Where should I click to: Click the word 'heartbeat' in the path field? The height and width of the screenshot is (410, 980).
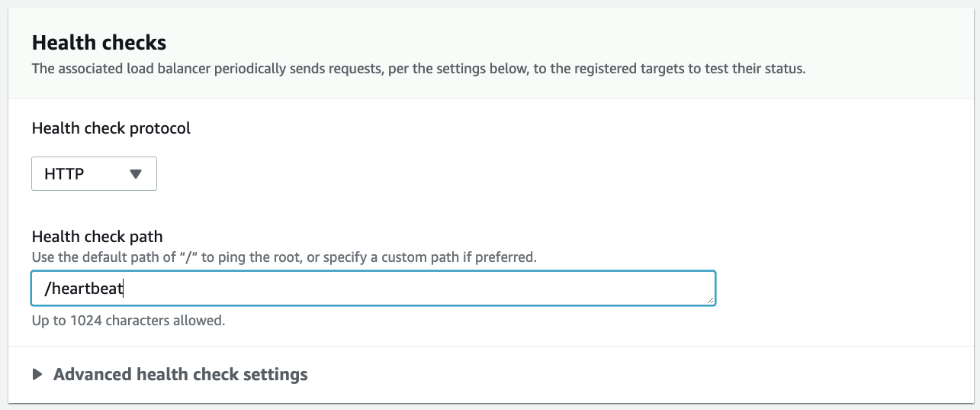[x=88, y=289]
